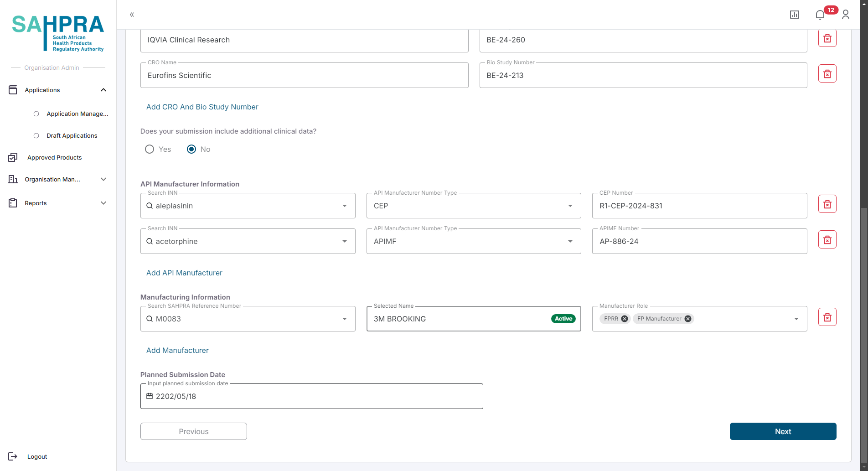Remove the FPRR role chip

(x=625, y=319)
